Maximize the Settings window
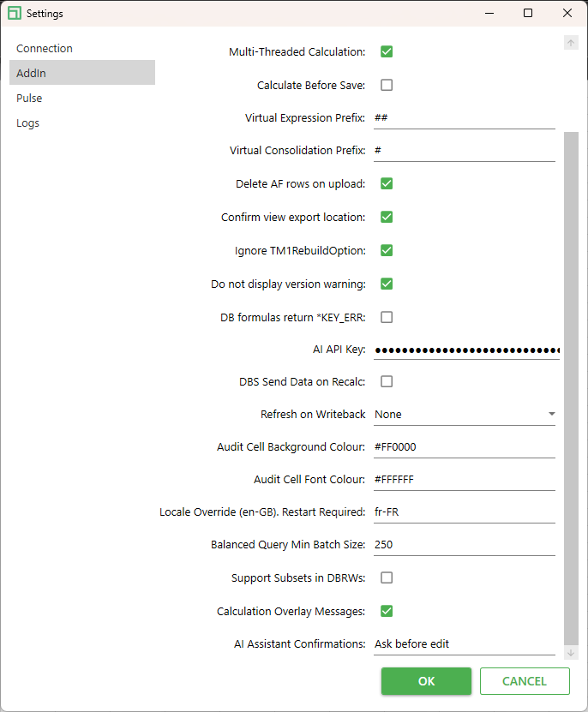Image resolution: width=588 pixels, height=712 pixels. 528,13
